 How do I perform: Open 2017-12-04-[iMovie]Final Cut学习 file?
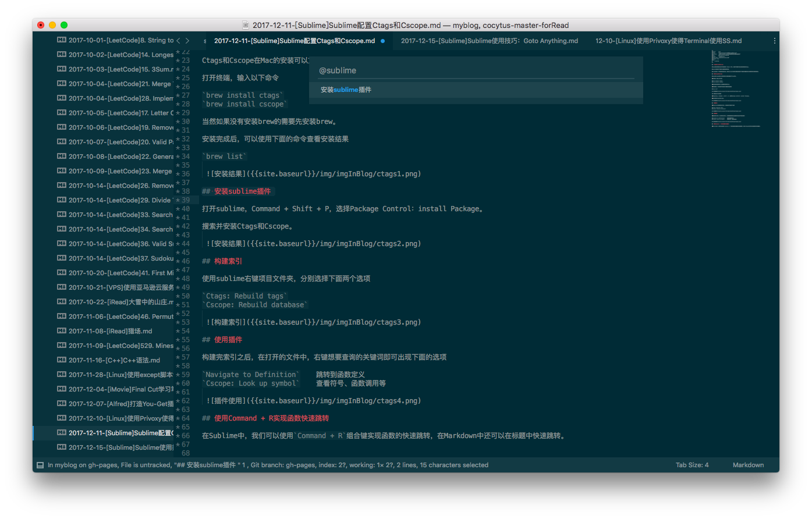[x=121, y=389]
